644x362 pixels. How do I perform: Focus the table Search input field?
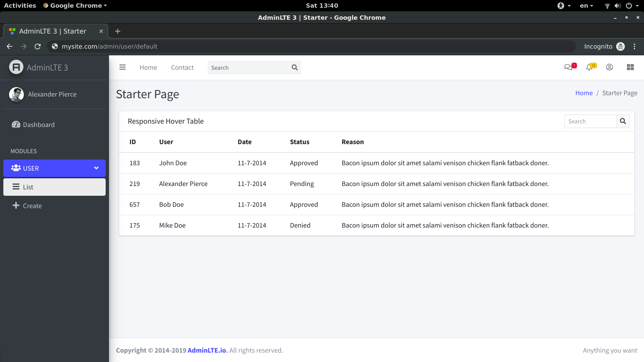590,121
